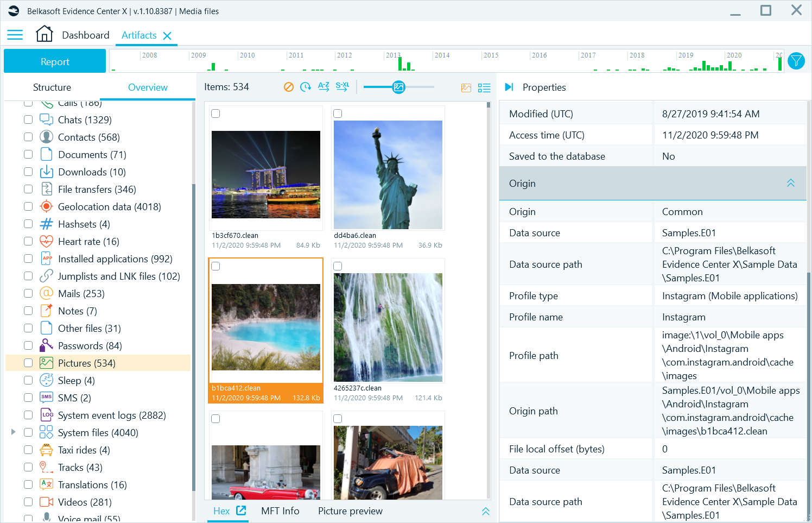812x523 pixels.
Task: Tick checkbox on dd4ba6.clean thumbnail
Action: point(338,114)
